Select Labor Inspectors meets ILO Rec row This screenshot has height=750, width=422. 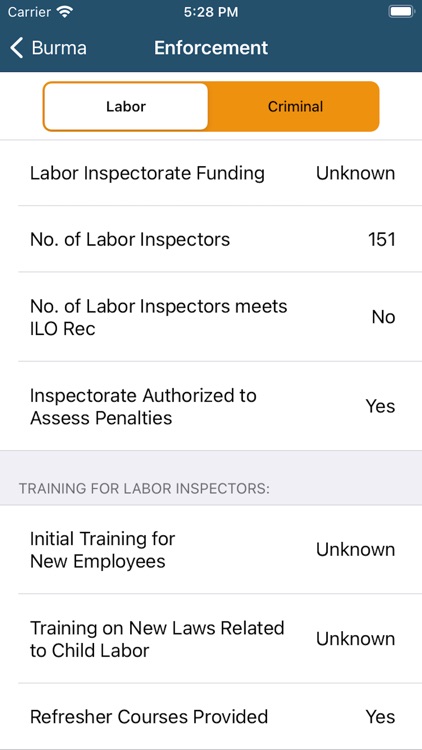click(x=211, y=317)
